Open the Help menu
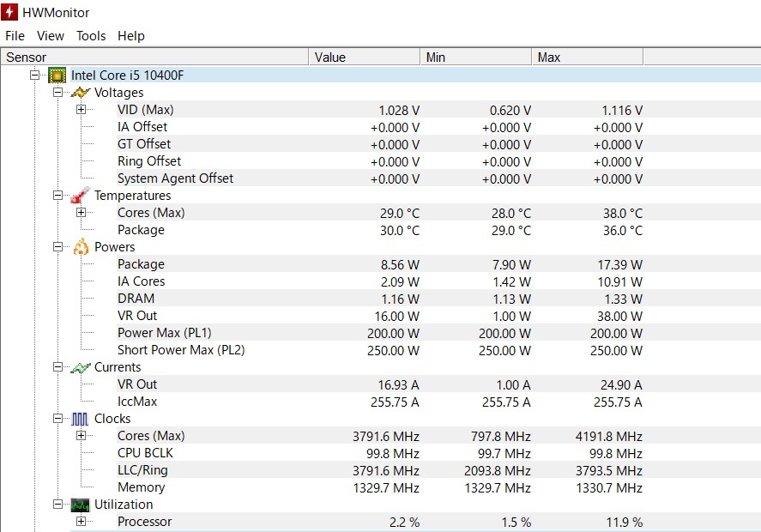 [x=131, y=36]
